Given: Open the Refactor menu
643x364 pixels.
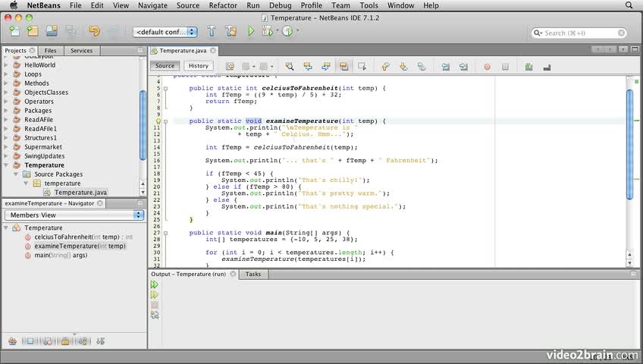Looking at the screenshot, I should click(222, 5).
